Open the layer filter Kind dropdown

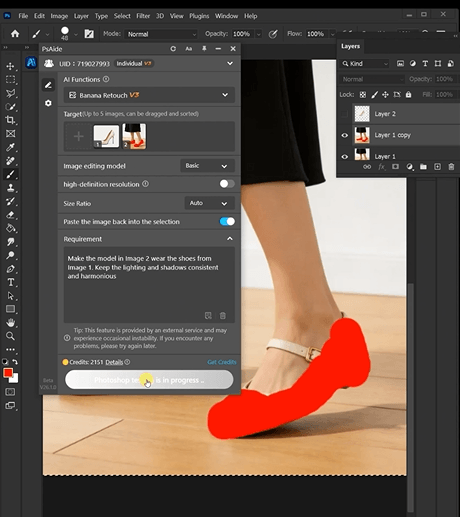coord(365,63)
